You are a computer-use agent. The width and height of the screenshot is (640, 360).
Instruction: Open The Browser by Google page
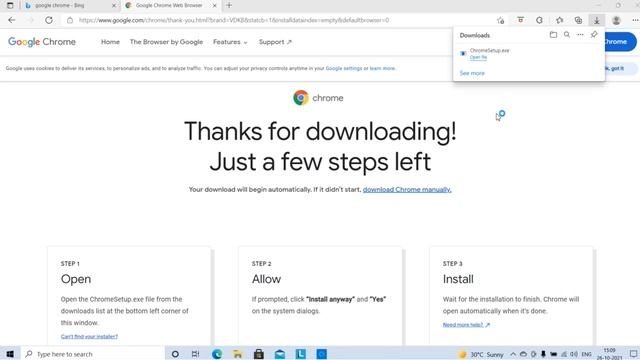click(x=166, y=42)
